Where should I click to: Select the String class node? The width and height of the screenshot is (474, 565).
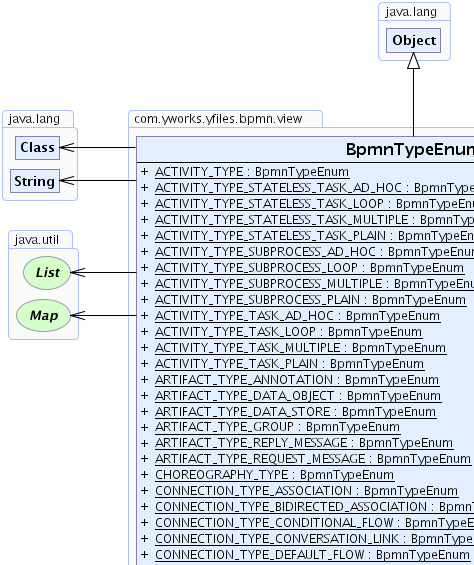(35, 181)
